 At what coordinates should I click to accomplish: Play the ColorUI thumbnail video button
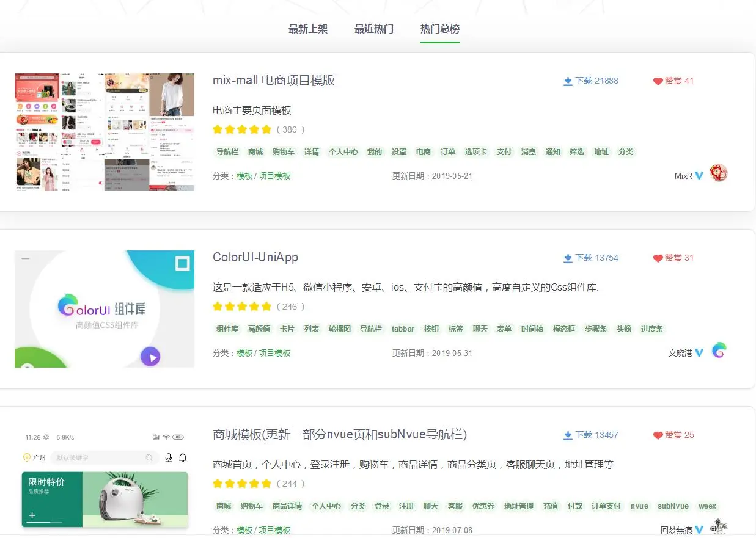pos(150,356)
